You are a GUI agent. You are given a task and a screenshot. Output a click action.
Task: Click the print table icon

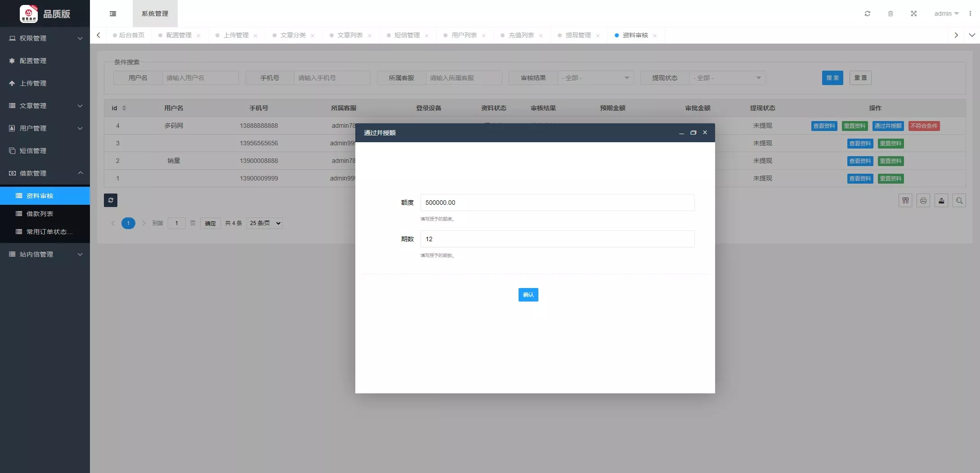click(923, 201)
